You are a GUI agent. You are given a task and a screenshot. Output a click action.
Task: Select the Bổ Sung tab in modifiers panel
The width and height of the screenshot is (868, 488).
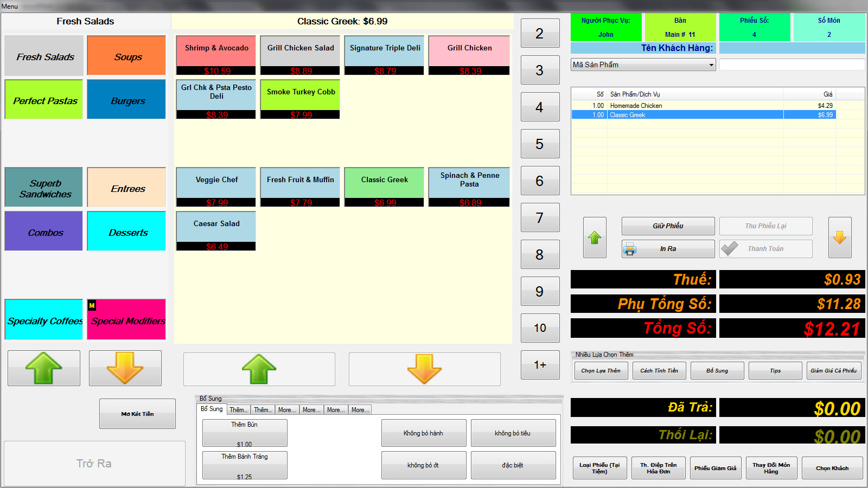tap(212, 409)
